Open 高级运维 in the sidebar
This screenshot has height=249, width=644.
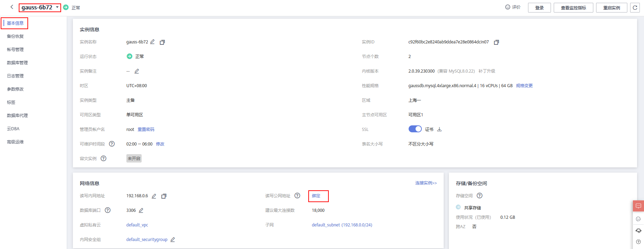click(15, 142)
